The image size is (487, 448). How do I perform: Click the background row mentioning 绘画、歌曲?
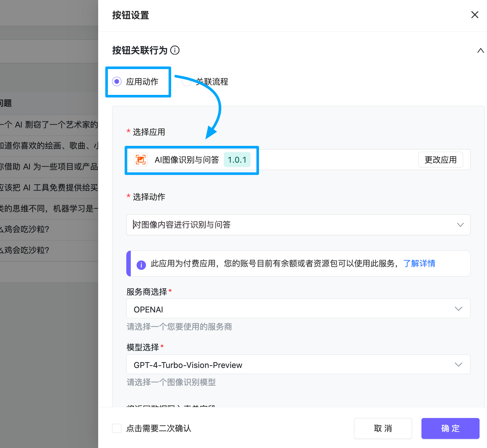[49, 146]
